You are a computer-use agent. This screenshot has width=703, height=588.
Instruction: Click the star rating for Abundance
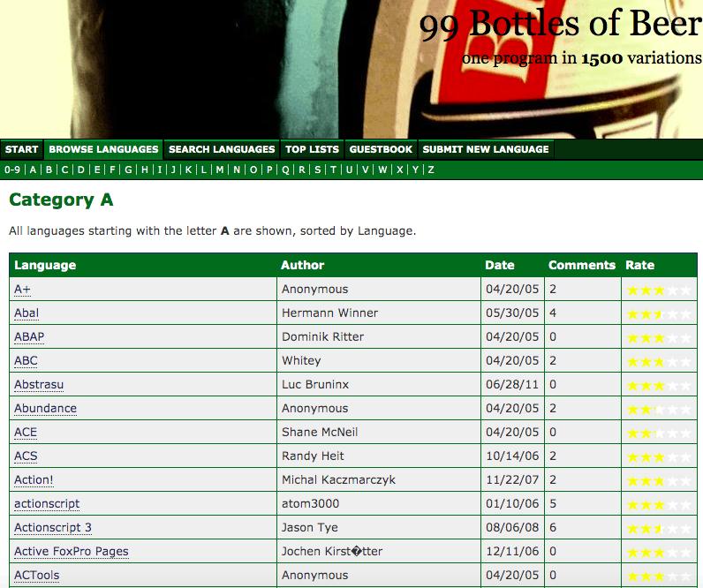point(659,409)
